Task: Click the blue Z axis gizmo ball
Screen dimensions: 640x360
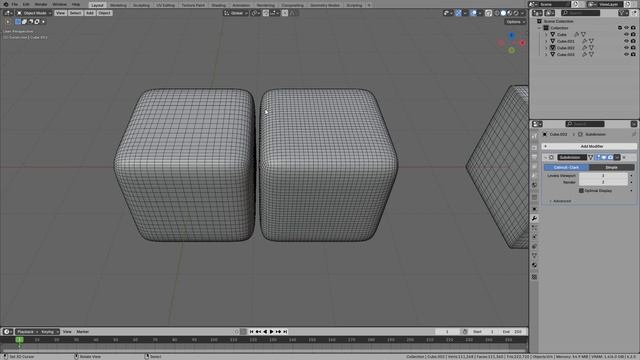Action: click(x=512, y=36)
